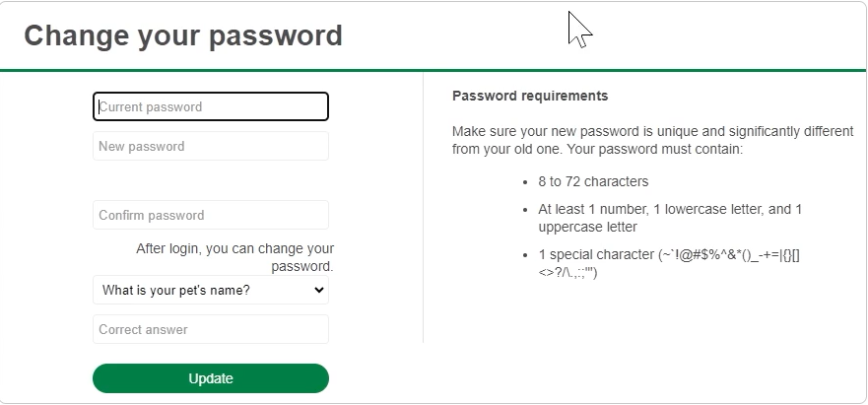The image size is (868, 405).
Task: Select the "8 to 72 characters" requirement text
Action: click(593, 181)
